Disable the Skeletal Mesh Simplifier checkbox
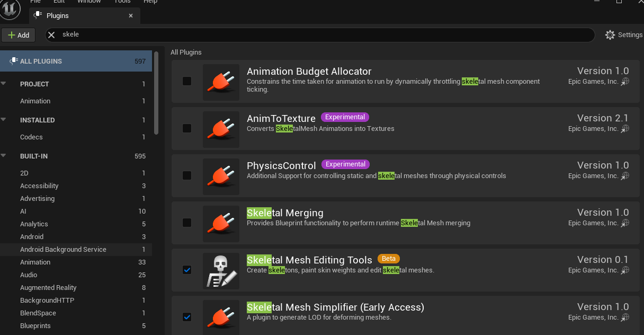Screen dimensions: 644x335 [187, 317]
